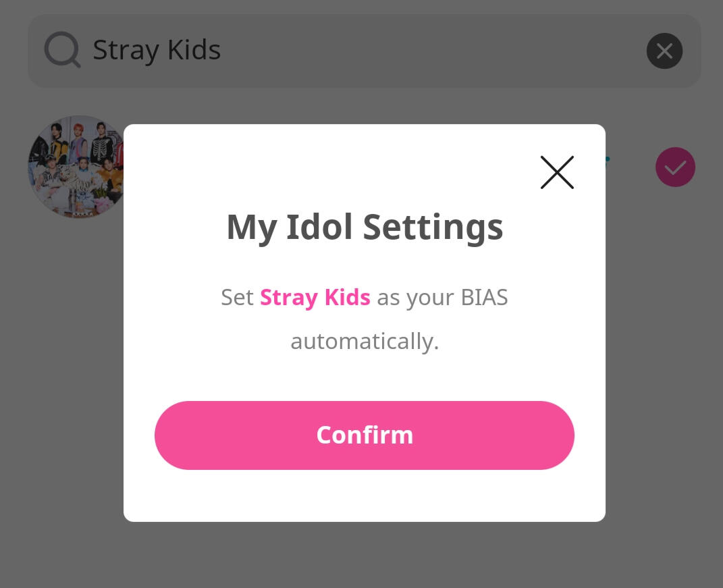Tap the Stray Kids circular avatar image
Image resolution: width=723 pixels, height=588 pixels.
click(x=76, y=167)
